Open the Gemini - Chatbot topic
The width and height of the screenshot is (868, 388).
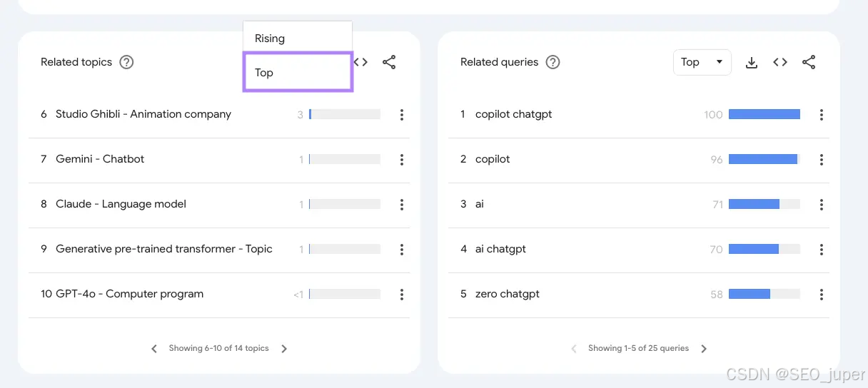click(100, 159)
